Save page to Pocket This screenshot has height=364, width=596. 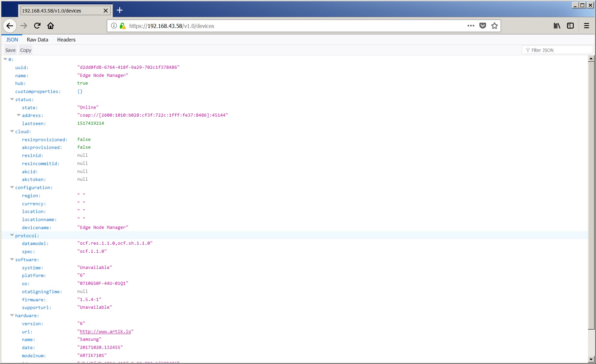[x=483, y=26]
